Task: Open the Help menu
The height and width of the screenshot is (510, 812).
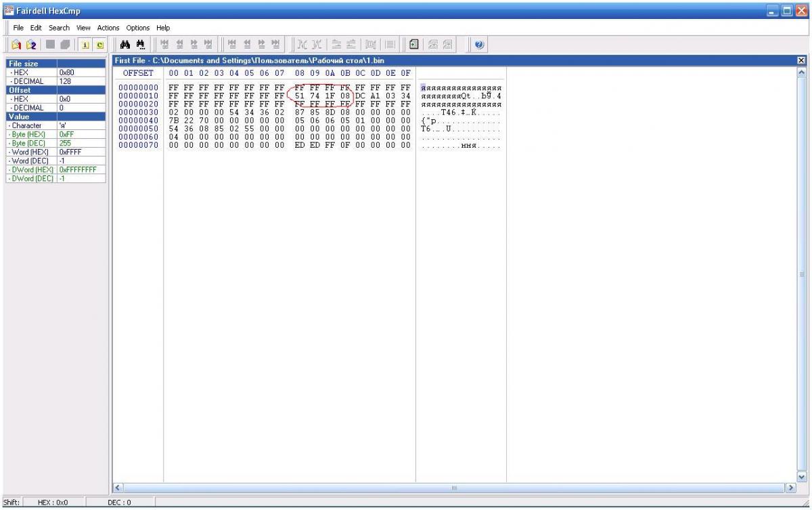Action: pyautogui.click(x=163, y=28)
